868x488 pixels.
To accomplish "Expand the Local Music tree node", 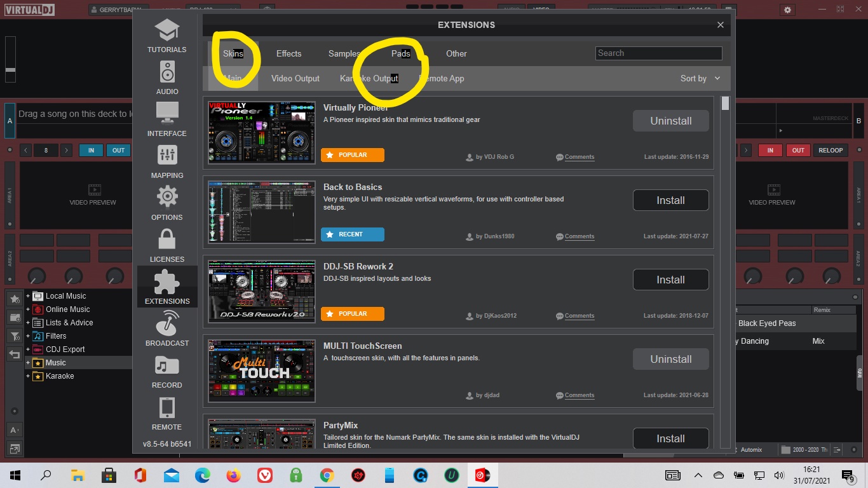I will click(x=28, y=296).
